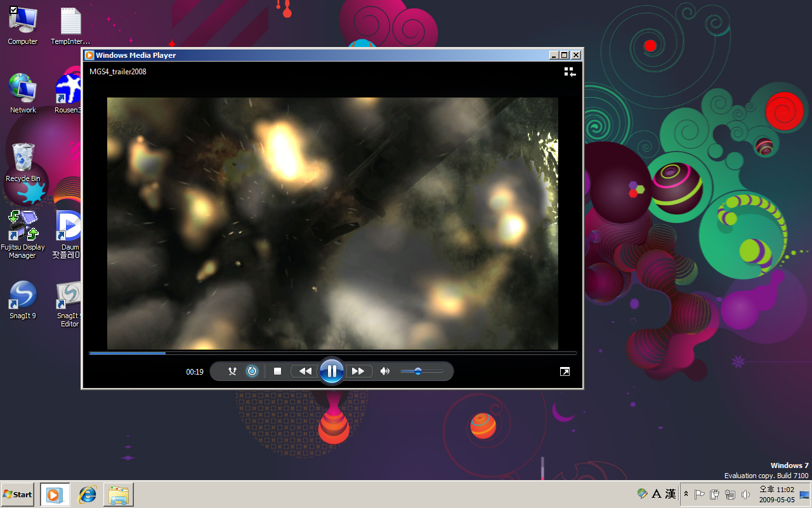This screenshot has width=812, height=508.
Task: Click the network tray icon
Action: [730, 494]
